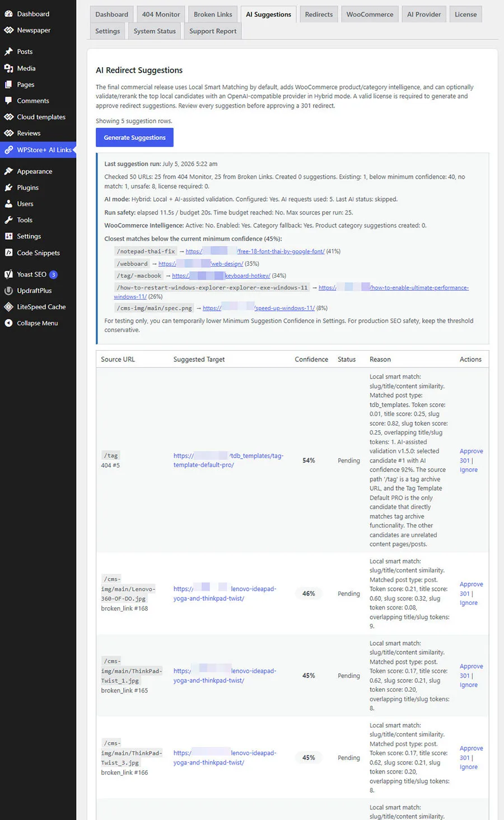Click the Reason column header
This screenshot has height=820, width=504.
(x=380, y=360)
